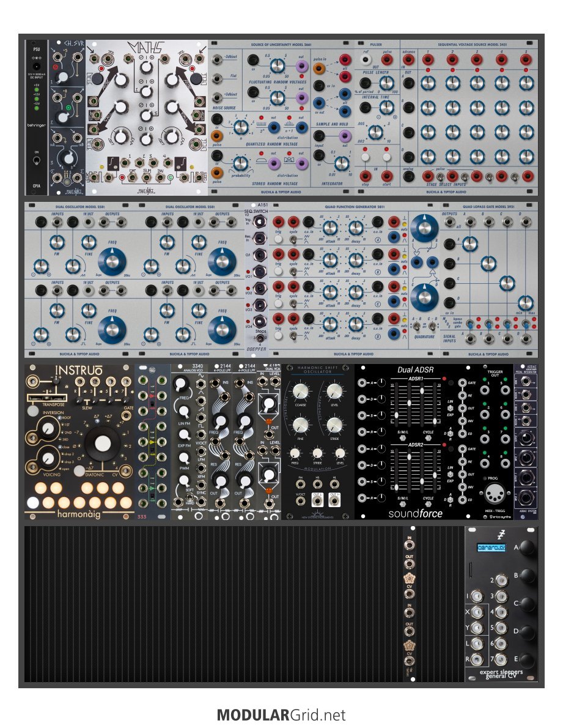The width and height of the screenshot is (563, 728).
Task: Click the large harmonàig Diatonic knob
Action: click(x=101, y=444)
